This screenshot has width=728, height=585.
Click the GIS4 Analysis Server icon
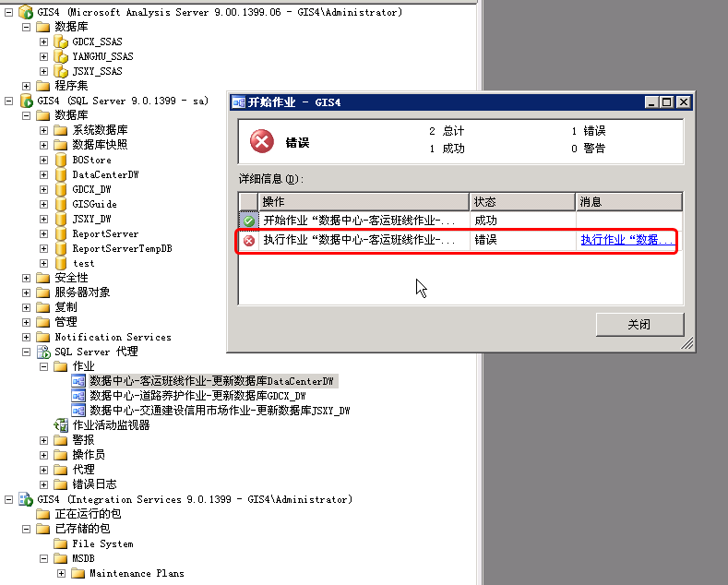click(26, 12)
